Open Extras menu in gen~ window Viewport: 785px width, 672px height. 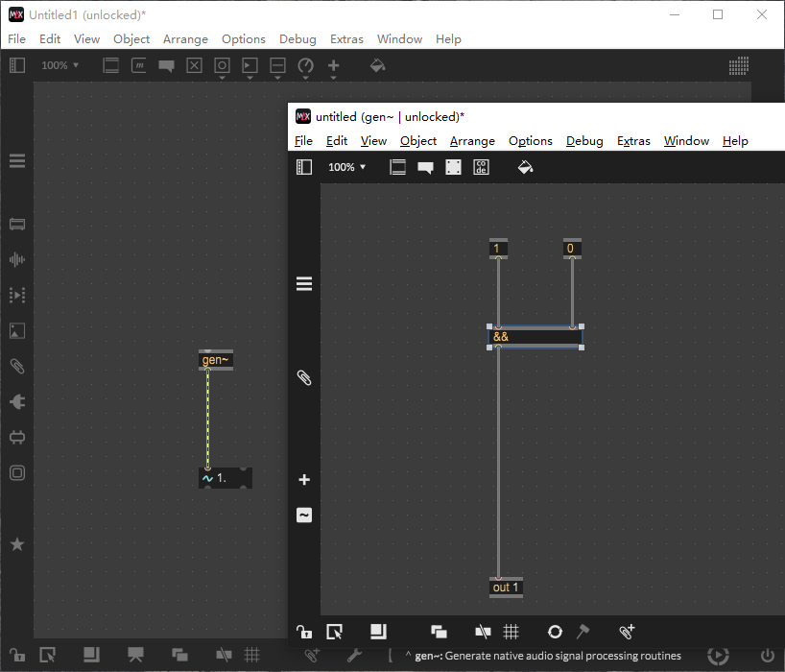coord(633,141)
